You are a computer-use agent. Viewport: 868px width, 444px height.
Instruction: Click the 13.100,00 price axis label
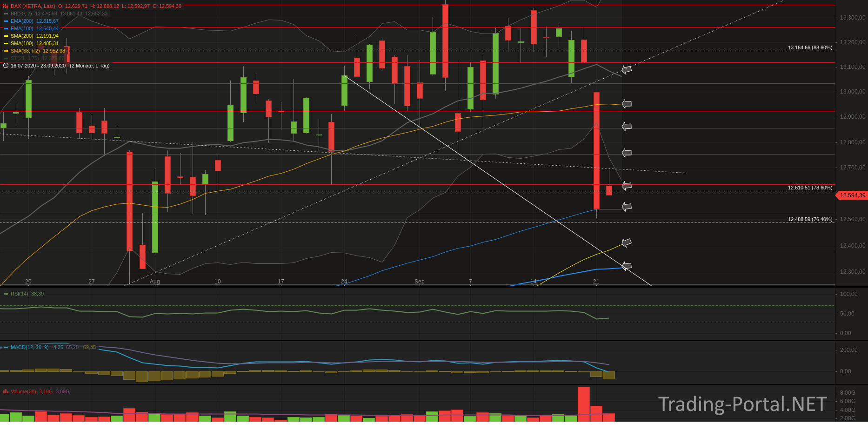853,67
